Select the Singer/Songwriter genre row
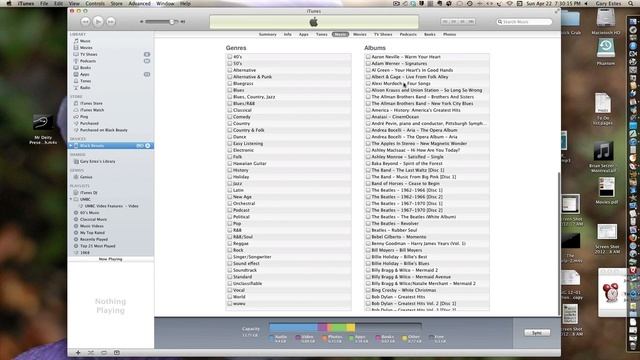This screenshot has width=640, height=360. tap(288, 257)
